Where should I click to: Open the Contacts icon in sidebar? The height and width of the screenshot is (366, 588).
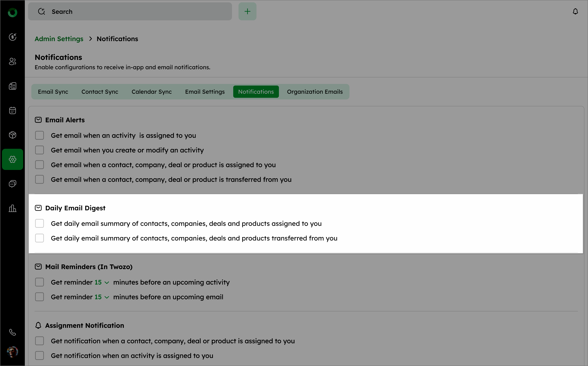(12, 61)
